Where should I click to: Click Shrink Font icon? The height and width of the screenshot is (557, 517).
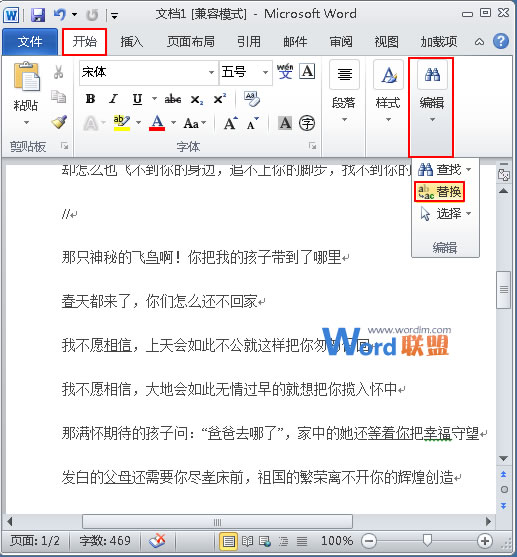pyautogui.click(x=253, y=124)
